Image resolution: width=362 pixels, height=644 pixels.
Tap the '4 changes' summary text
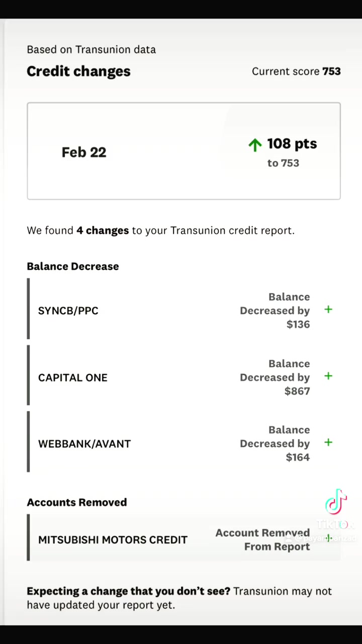[x=103, y=230]
